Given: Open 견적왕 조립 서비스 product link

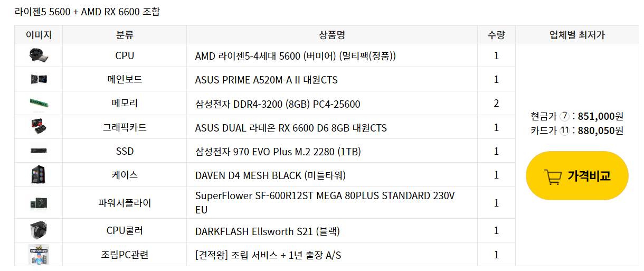Looking at the screenshot, I should point(268,255).
